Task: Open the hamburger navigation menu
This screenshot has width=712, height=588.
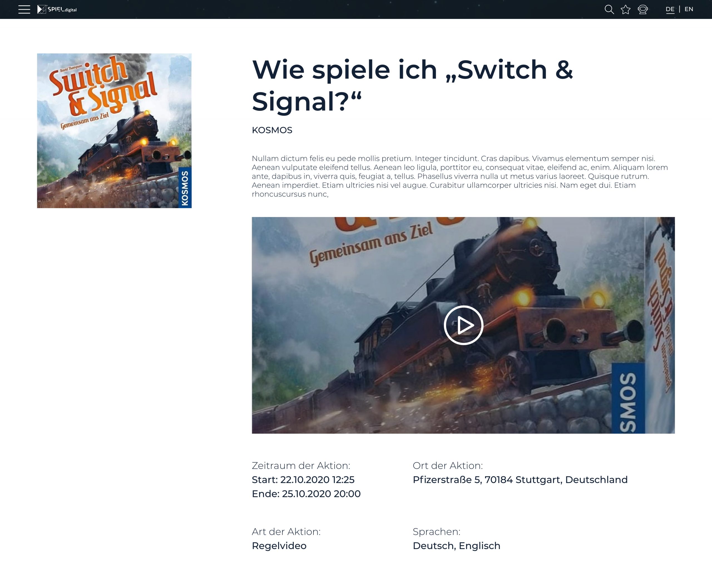Action: click(x=24, y=9)
